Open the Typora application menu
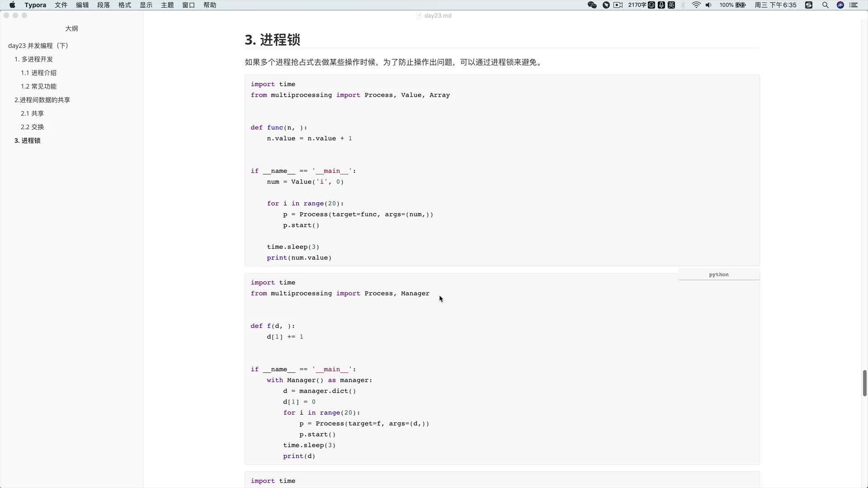The width and height of the screenshot is (868, 488). 35,5
